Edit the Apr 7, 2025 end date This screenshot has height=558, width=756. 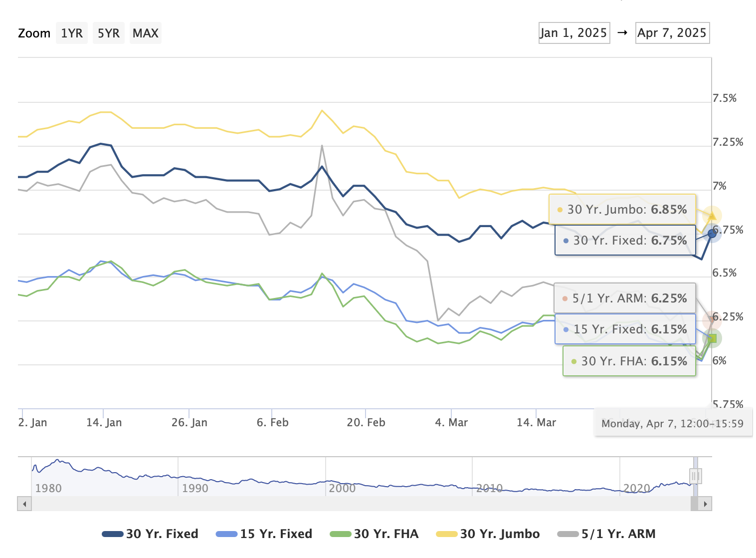click(672, 33)
